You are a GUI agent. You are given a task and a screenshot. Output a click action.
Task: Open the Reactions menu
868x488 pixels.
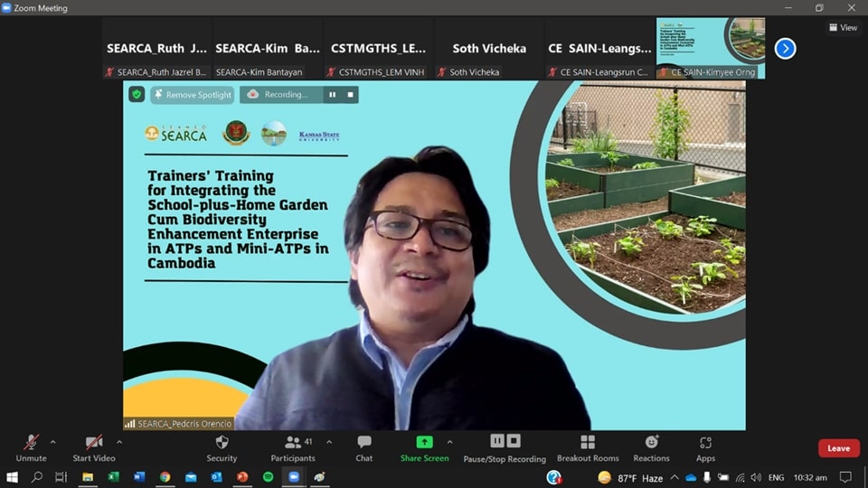coord(651,443)
